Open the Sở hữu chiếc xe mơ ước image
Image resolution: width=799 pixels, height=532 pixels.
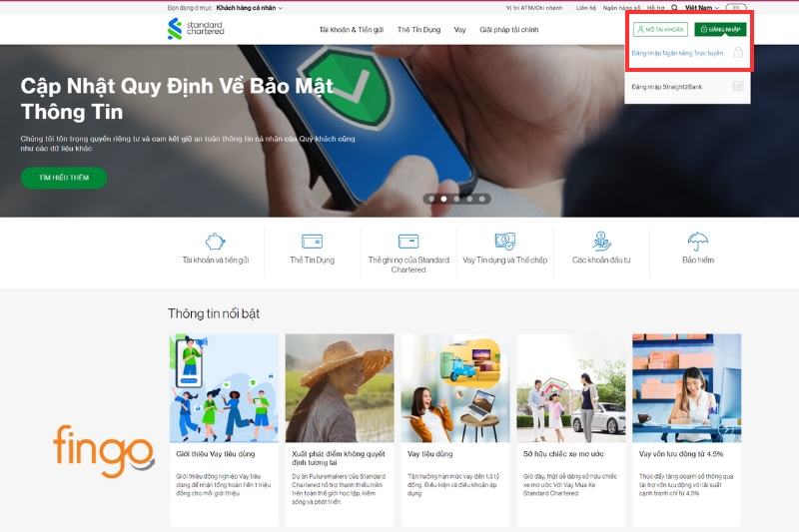tap(570, 388)
